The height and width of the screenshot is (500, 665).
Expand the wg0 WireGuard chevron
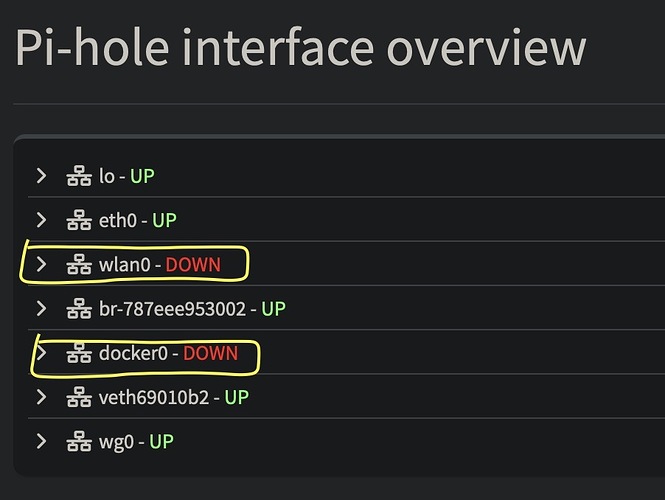[x=41, y=441]
